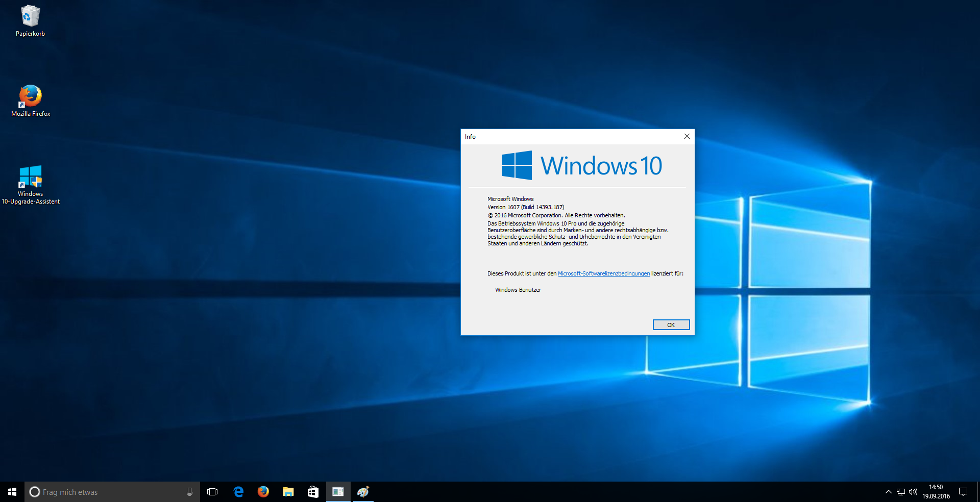
Task: Click the 'Version 1607 (Build 14393.187)' text
Action: point(526,207)
